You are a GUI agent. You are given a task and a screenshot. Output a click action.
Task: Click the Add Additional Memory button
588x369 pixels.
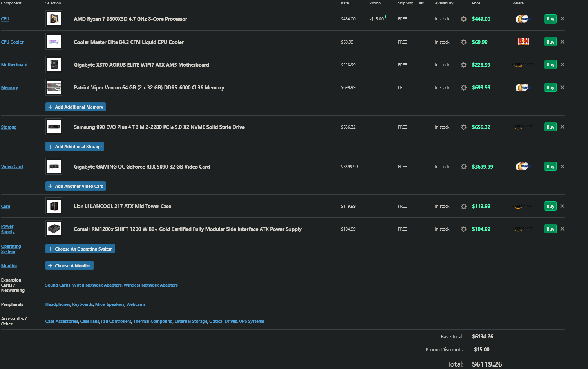(x=76, y=107)
